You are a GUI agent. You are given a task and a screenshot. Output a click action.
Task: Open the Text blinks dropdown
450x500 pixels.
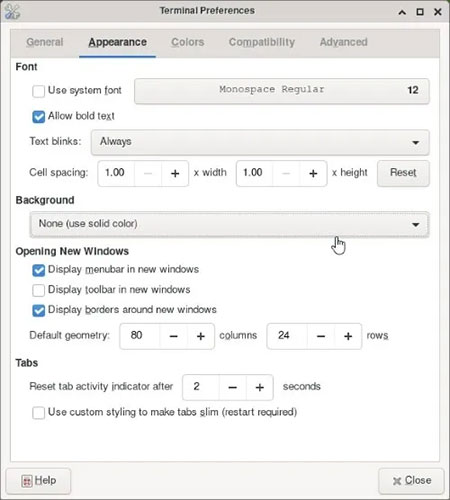coord(260,142)
